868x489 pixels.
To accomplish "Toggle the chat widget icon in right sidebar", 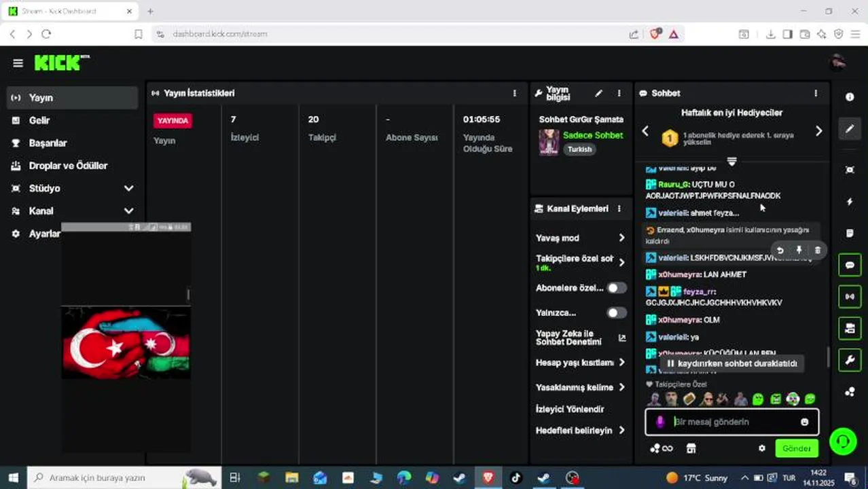I will [x=850, y=265].
